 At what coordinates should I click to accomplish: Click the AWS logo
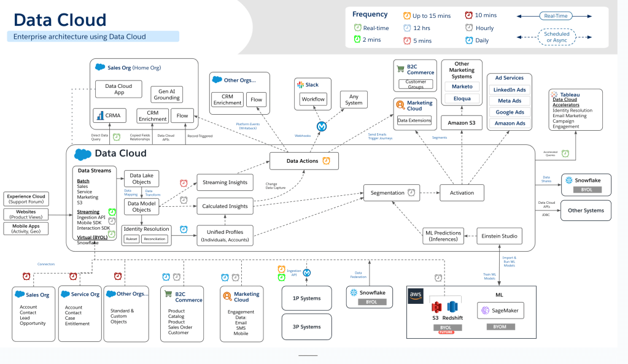coord(416,295)
